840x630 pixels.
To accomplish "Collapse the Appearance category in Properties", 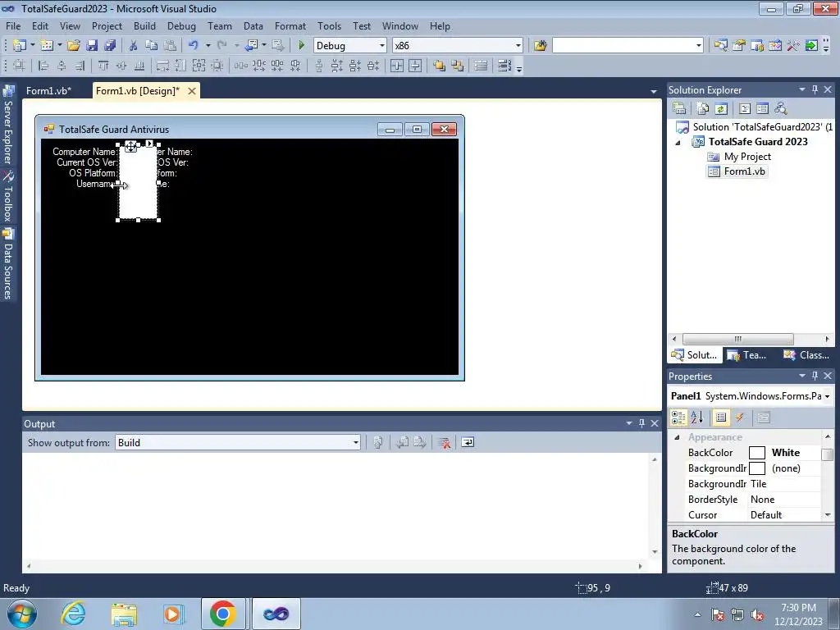I will pyautogui.click(x=677, y=437).
